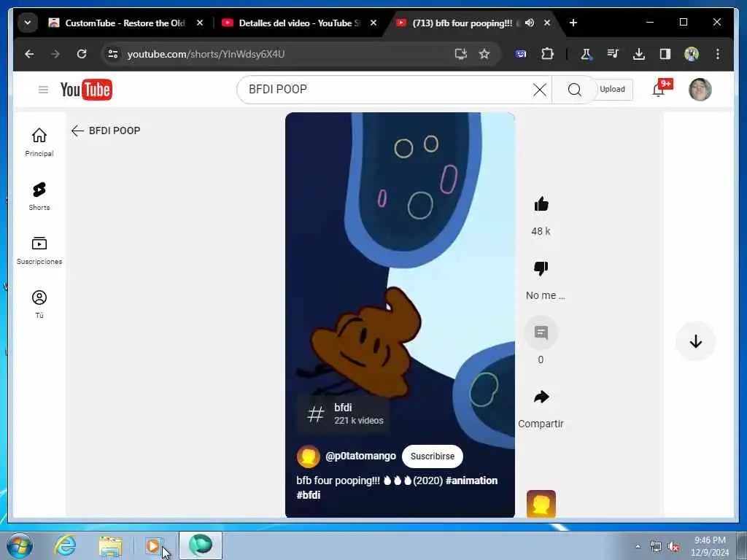Screen dimensions: 747x560
Task: Mute the tab audio speaker icon
Action: (x=530, y=23)
